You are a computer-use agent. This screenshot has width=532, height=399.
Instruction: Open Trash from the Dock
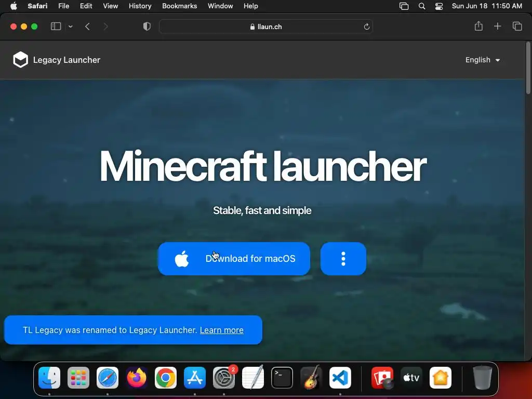pyautogui.click(x=482, y=378)
